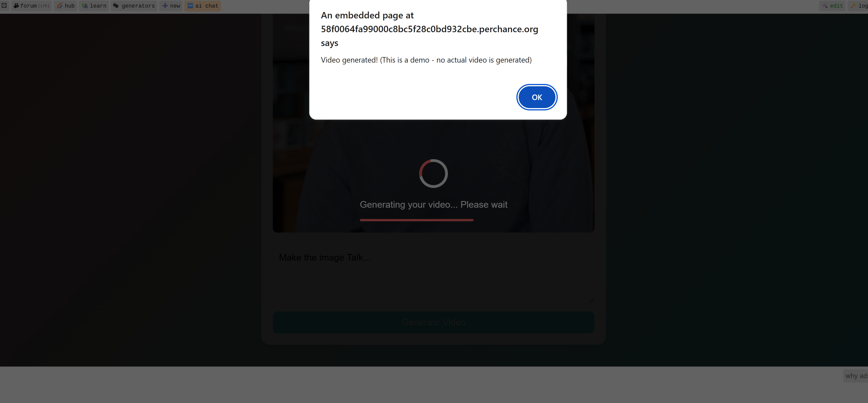The height and width of the screenshot is (403, 868).
Task: Click the red video generation progress bar
Action: pyautogui.click(x=416, y=220)
